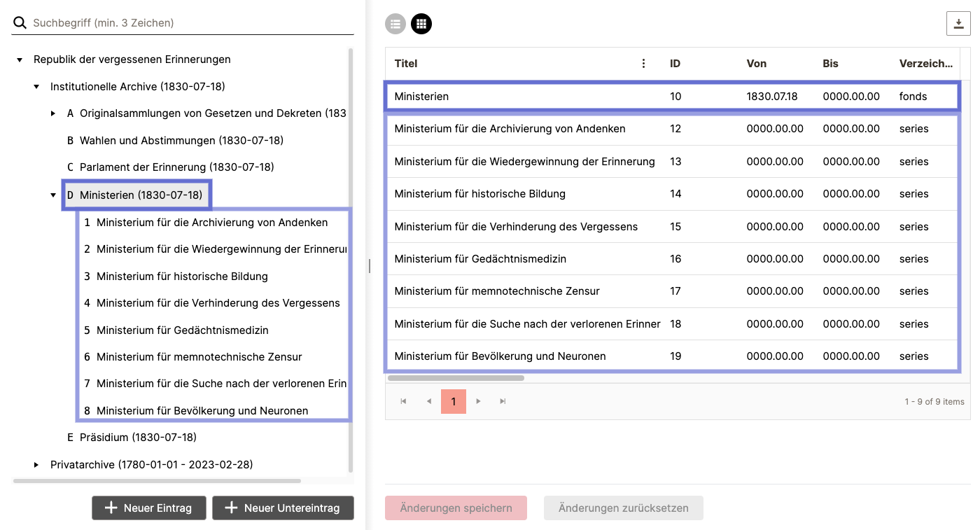Screen dimensions: 980x530
Task: Click the table horizontal scrollbar
Action: tap(455, 378)
